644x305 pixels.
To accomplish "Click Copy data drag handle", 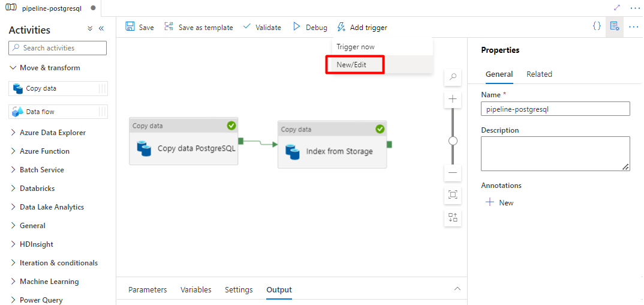I will point(103,88).
